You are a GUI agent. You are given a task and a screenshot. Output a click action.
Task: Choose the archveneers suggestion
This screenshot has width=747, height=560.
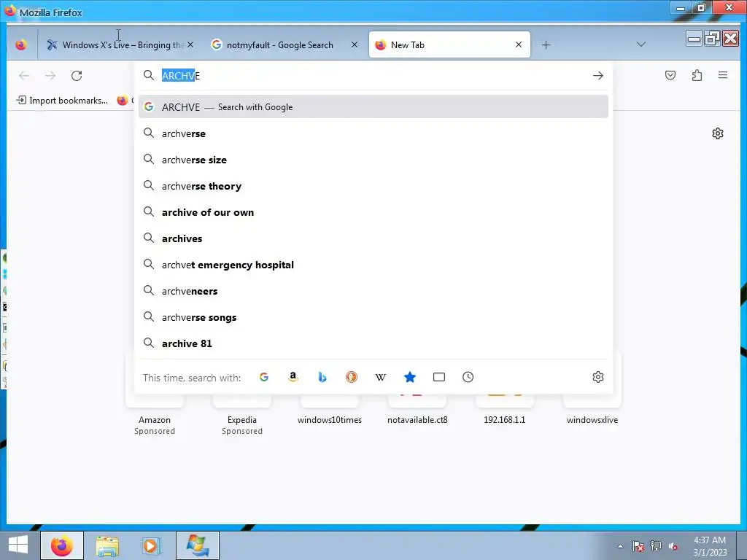pos(373,291)
